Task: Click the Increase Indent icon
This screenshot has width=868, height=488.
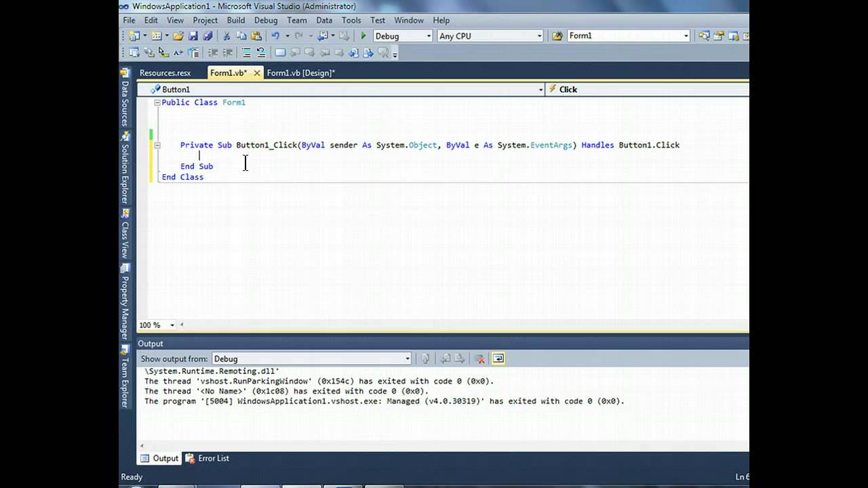Action: (x=227, y=52)
